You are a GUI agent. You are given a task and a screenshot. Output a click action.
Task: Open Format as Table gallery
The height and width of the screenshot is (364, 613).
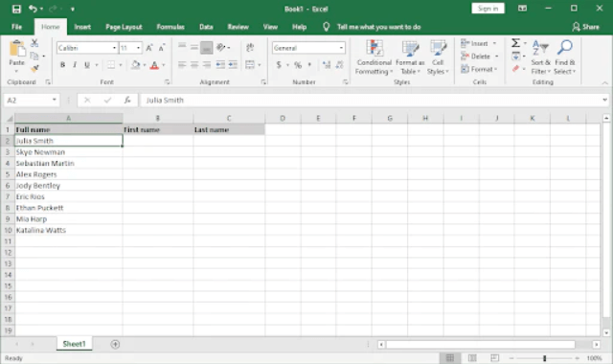tap(410, 57)
